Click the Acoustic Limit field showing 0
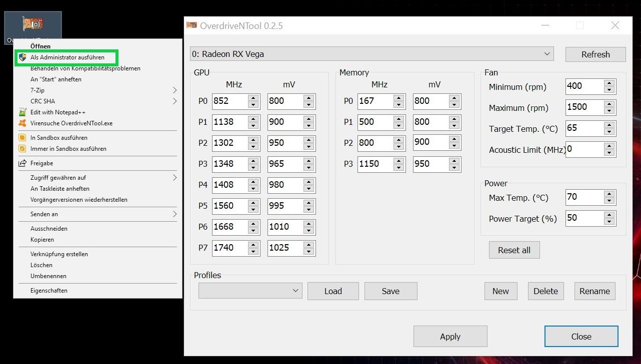Screen dimensions: 641x364 584,149
